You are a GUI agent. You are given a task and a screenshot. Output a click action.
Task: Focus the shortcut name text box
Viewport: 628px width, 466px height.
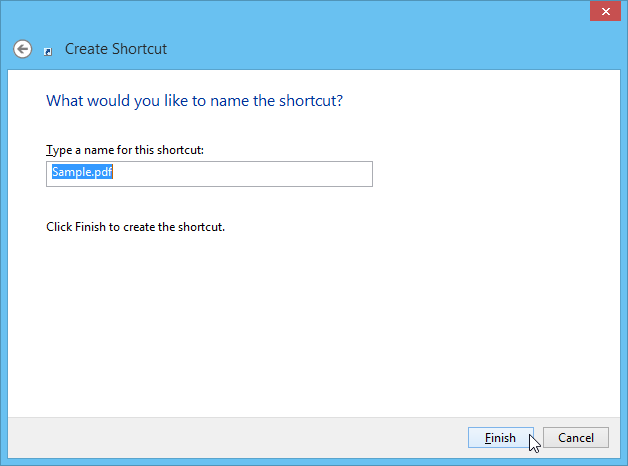tap(209, 174)
